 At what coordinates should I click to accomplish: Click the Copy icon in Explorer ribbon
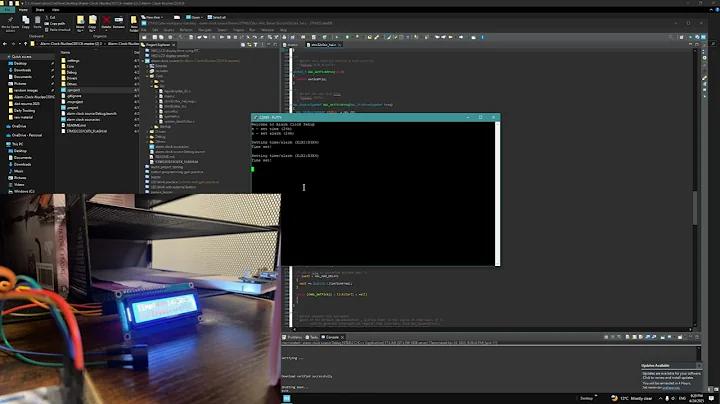pos(26,22)
